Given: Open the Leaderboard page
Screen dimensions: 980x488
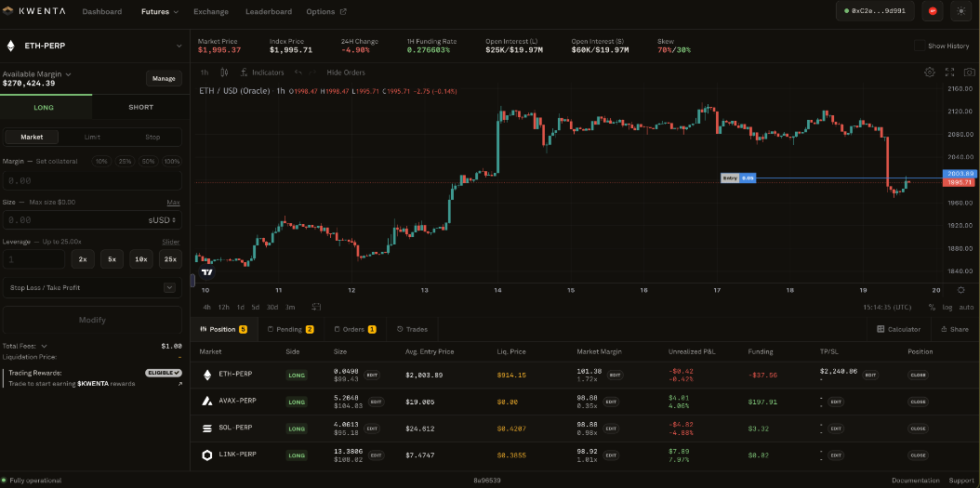Looking at the screenshot, I should [x=268, y=11].
